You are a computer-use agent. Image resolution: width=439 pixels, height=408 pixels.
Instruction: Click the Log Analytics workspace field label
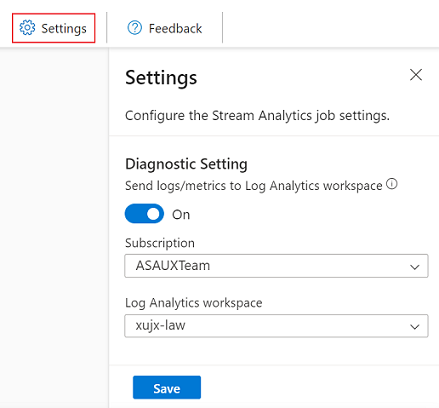coord(194,303)
